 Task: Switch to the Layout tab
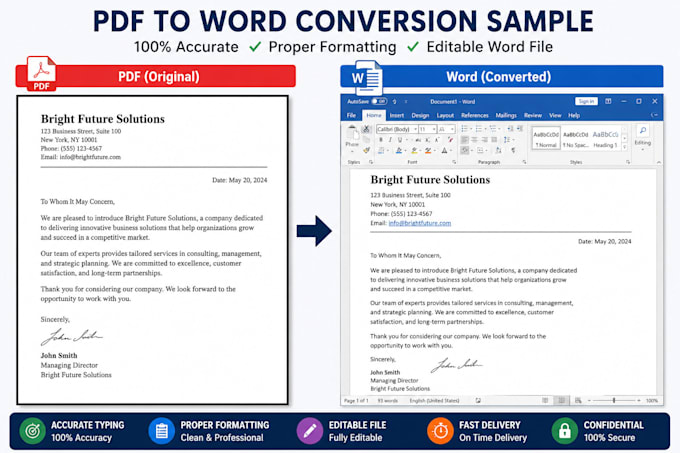[445, 115]
